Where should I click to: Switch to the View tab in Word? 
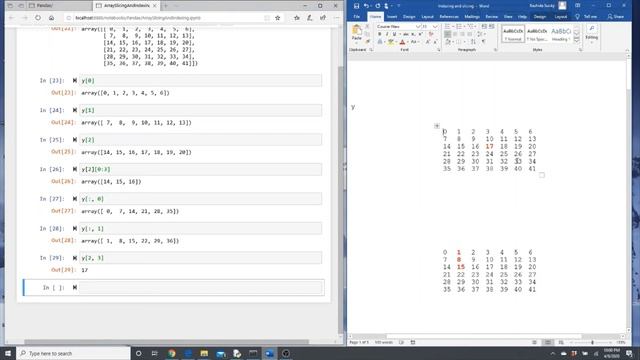click(508, 17)
